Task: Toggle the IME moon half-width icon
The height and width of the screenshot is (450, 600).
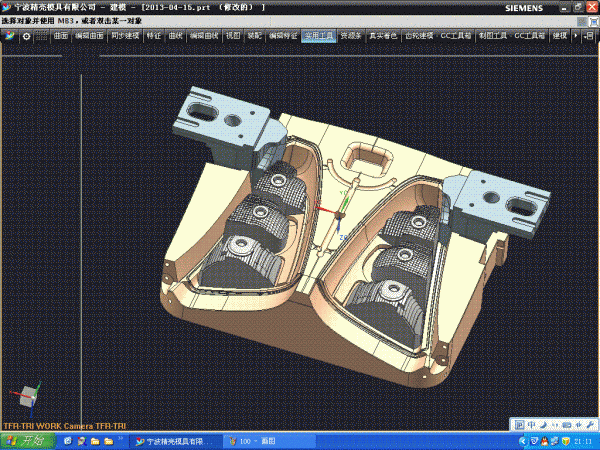Action: click(544, 425)
